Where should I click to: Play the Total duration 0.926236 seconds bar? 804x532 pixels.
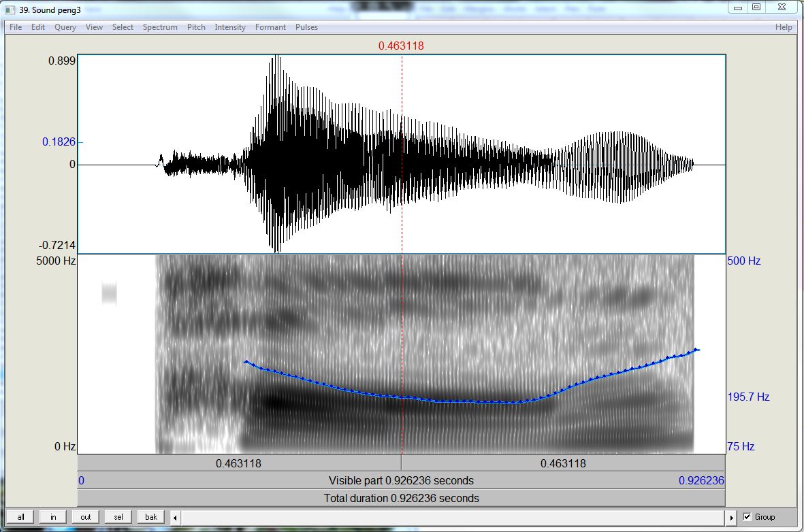402,498
